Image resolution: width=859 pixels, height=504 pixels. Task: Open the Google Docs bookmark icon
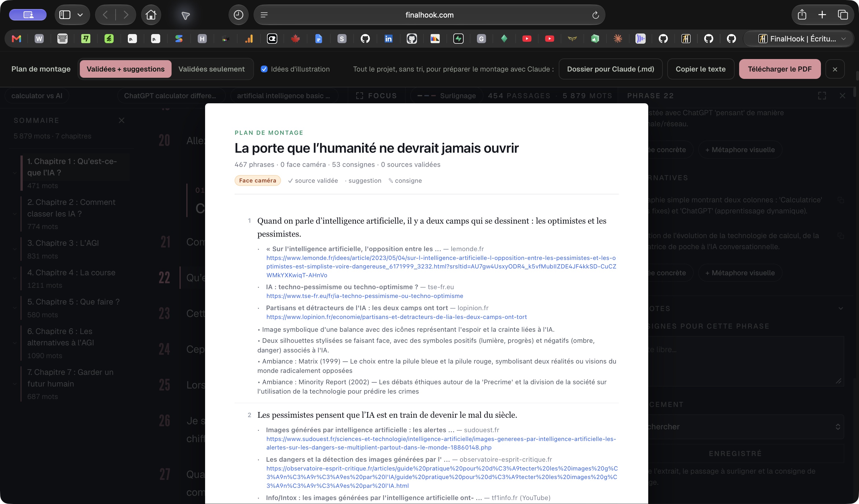(318, 39)
